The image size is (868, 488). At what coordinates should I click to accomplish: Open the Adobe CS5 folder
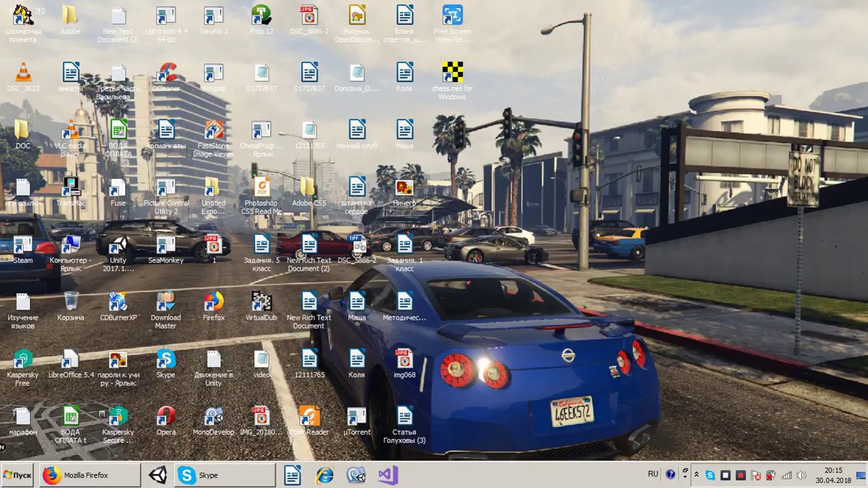tap(309, 192)
